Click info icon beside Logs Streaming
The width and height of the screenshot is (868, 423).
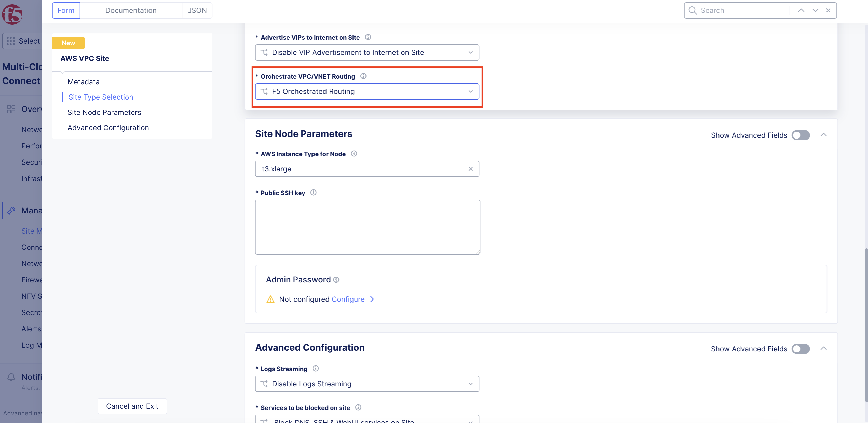point(315,369)
